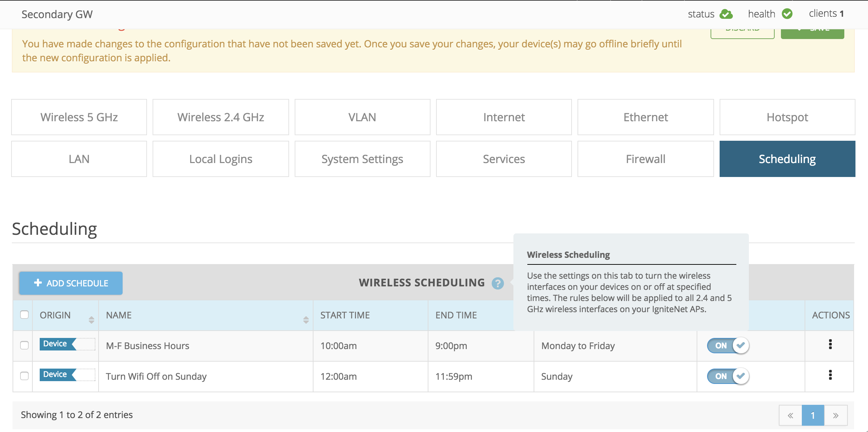Check the select-all schedules checkbox

[x=24, y=315]
